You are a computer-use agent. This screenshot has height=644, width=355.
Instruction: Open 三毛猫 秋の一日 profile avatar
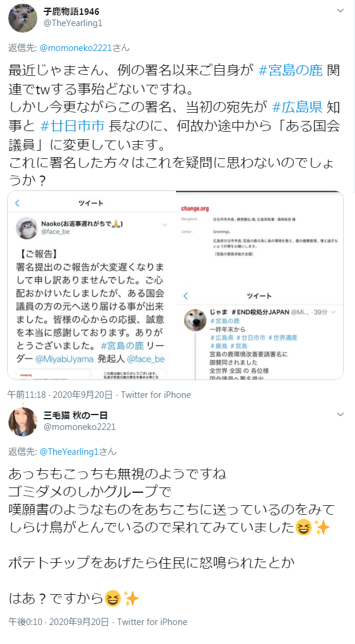pos(23,422)
